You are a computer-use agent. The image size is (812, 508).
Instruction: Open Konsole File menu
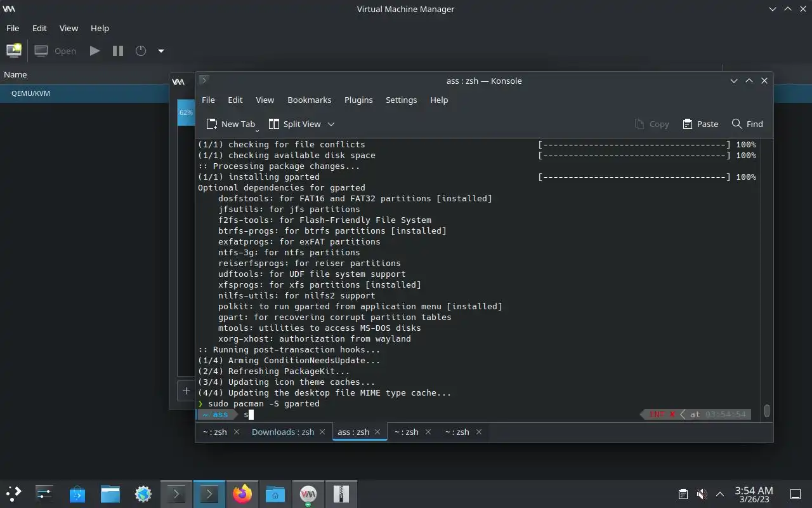[208, 100]
